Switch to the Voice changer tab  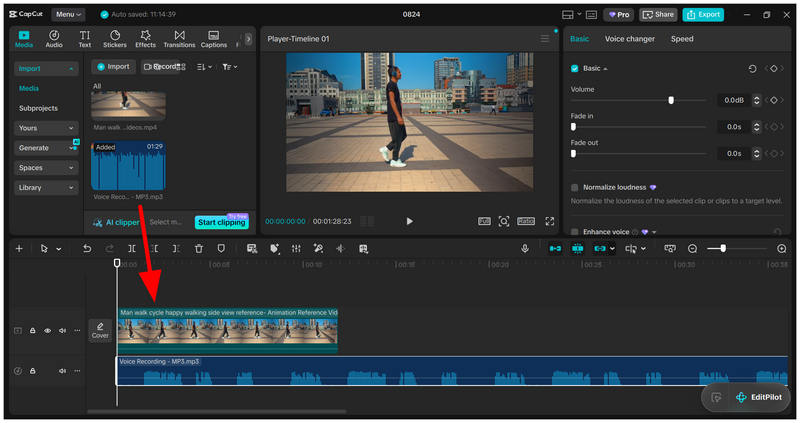pos(630,39)
